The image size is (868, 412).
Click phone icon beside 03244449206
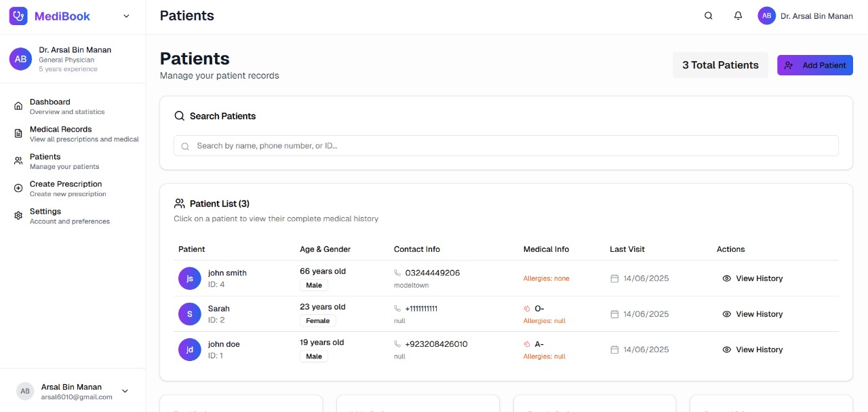click(398, 273)
